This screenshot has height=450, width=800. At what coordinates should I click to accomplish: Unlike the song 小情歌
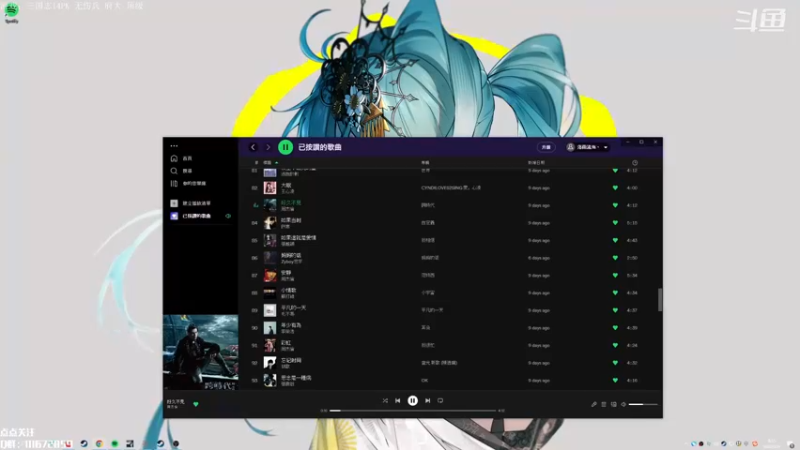click(615, 293)
